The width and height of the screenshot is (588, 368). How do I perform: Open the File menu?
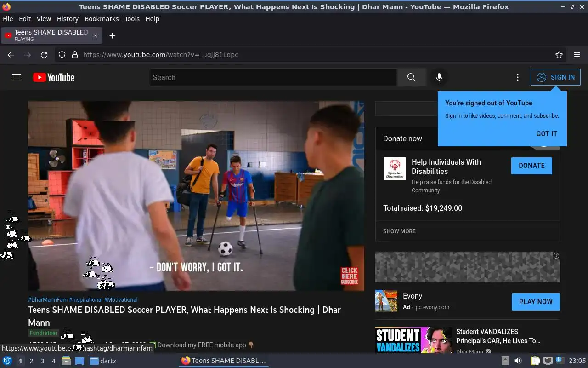(8, 19)
